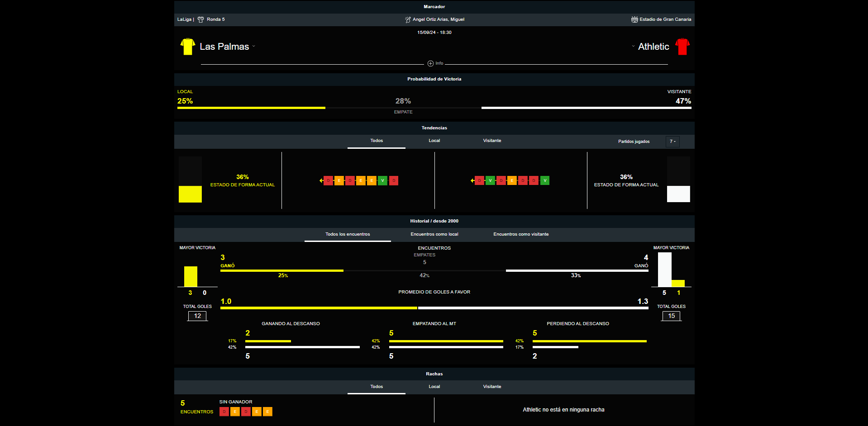Click the Athletic team name
Image resolution: width=868 pixels, height=426 pixels.
(x=653, y=47)
